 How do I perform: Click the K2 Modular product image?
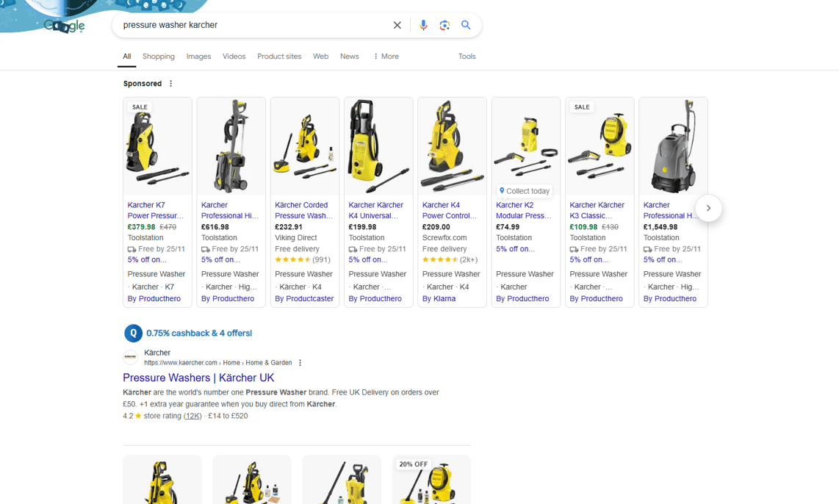point(526,145)
